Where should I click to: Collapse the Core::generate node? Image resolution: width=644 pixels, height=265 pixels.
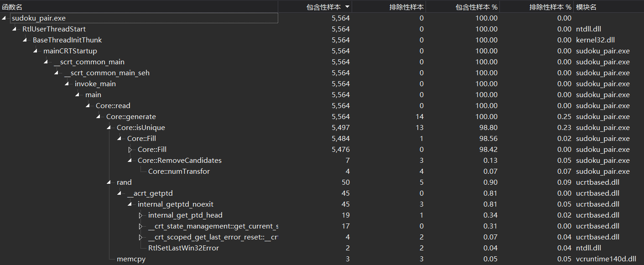coord(99,117)
